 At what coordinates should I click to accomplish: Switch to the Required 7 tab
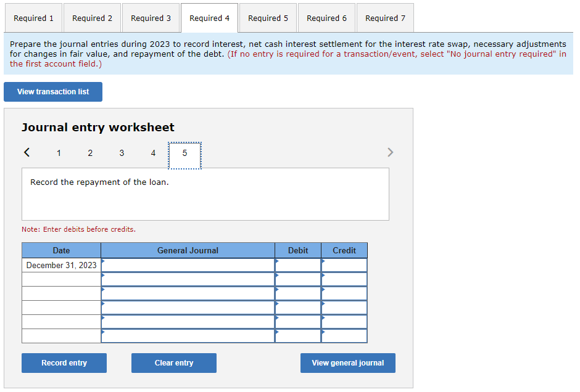click(385, 18)
